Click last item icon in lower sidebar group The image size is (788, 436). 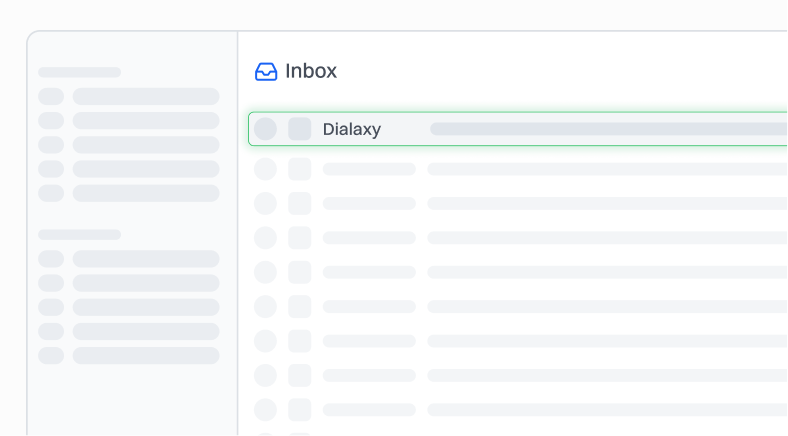51,355
